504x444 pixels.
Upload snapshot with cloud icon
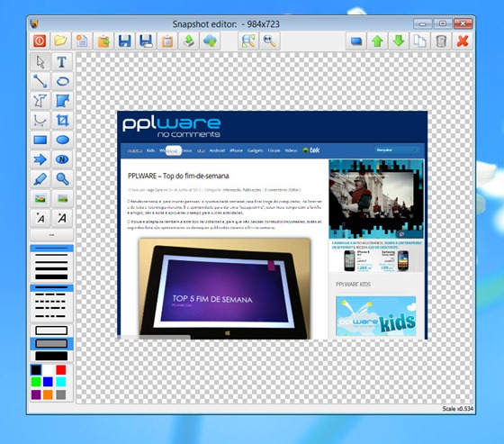coord(210,41)
